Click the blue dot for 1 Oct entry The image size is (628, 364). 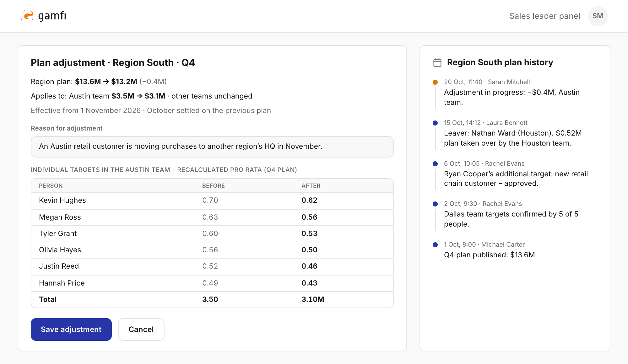[435, 245]
